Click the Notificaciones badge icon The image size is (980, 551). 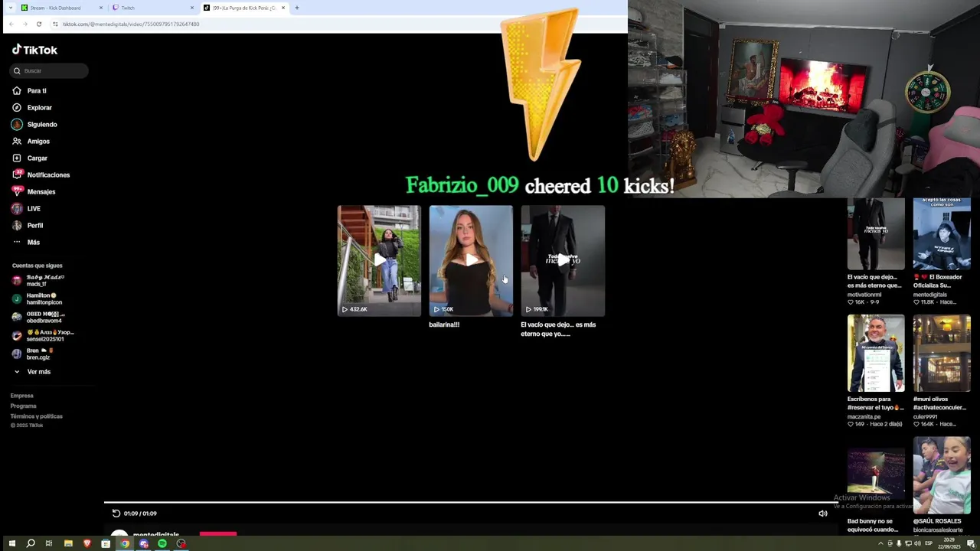(x=17, y=174)
